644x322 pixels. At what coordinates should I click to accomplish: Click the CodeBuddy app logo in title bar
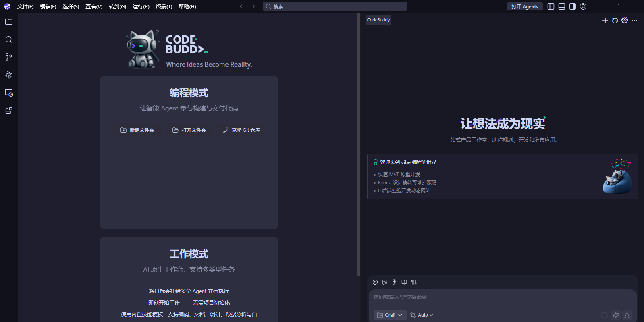[7, 6]
